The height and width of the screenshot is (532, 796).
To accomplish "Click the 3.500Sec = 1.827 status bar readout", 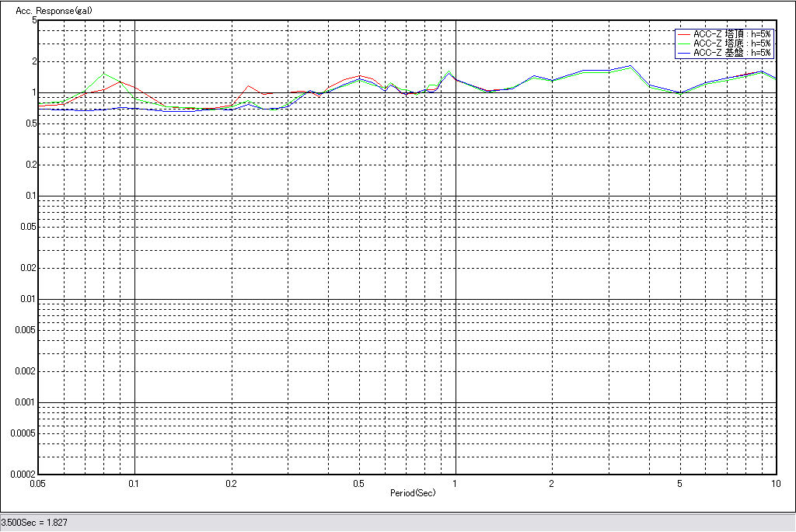I will tap(34, 523).
